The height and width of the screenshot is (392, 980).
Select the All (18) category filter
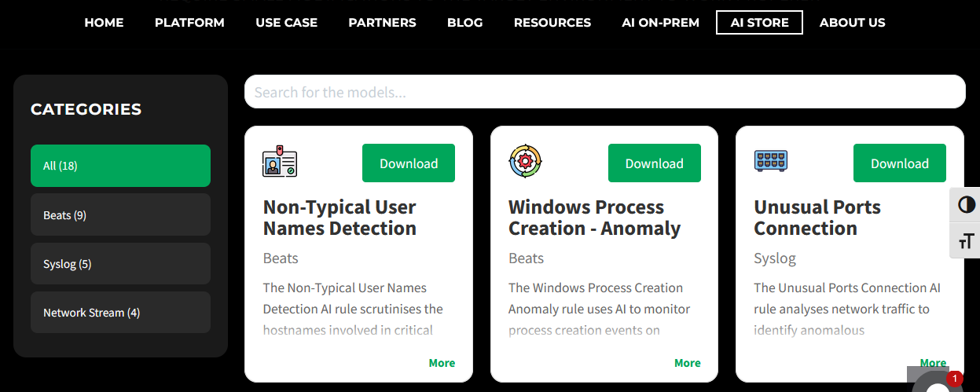(x=120, y=166)
